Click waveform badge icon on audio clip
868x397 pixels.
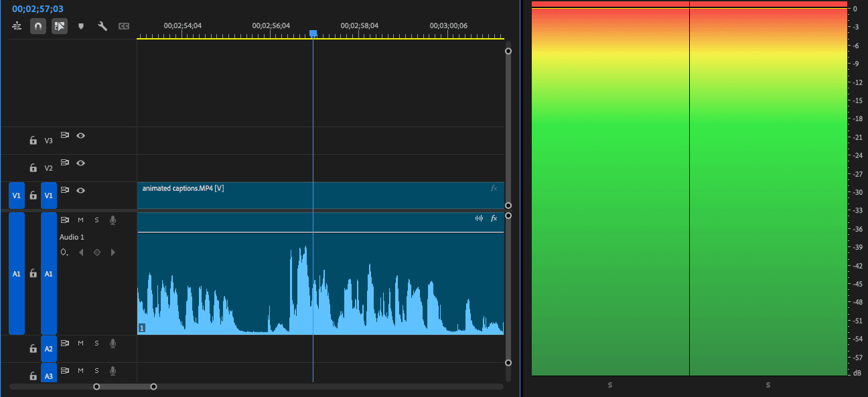[479, 218]
